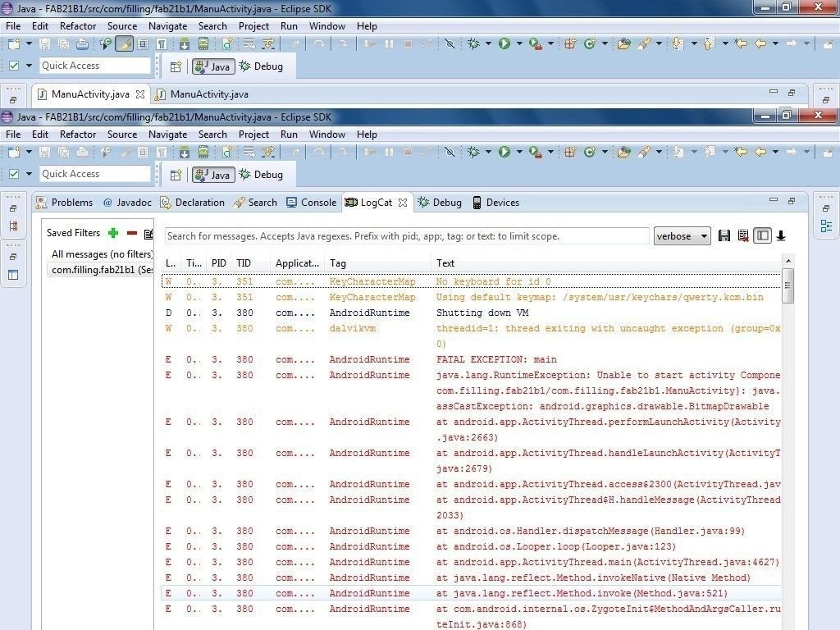
Task: Open the Javadoc view tab
Action: 127,203
